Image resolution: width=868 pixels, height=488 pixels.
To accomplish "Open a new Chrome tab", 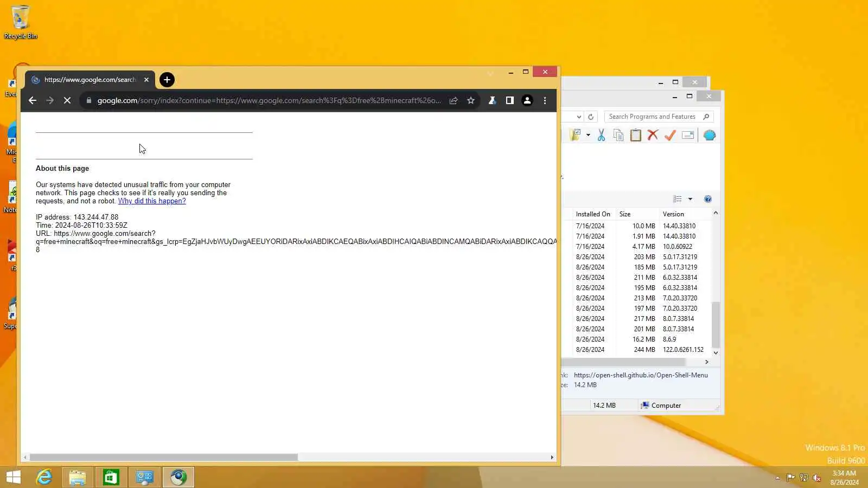I will click(x=167, y=80).
